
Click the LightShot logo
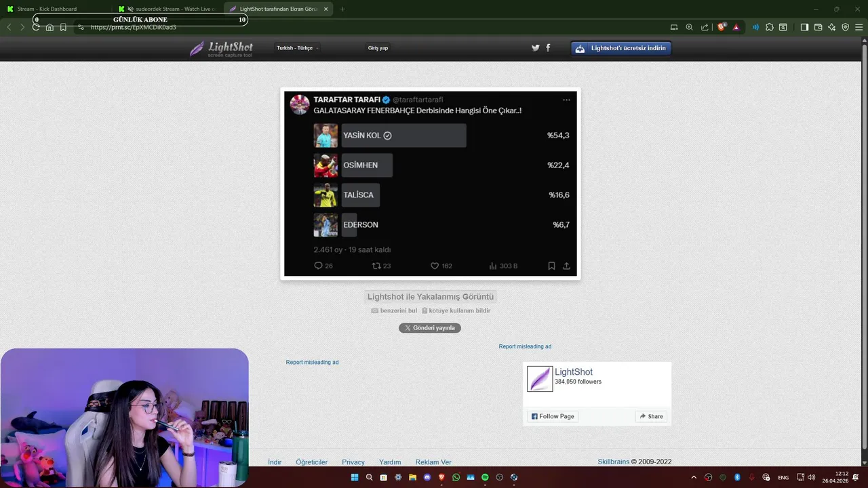pos(221,49)
